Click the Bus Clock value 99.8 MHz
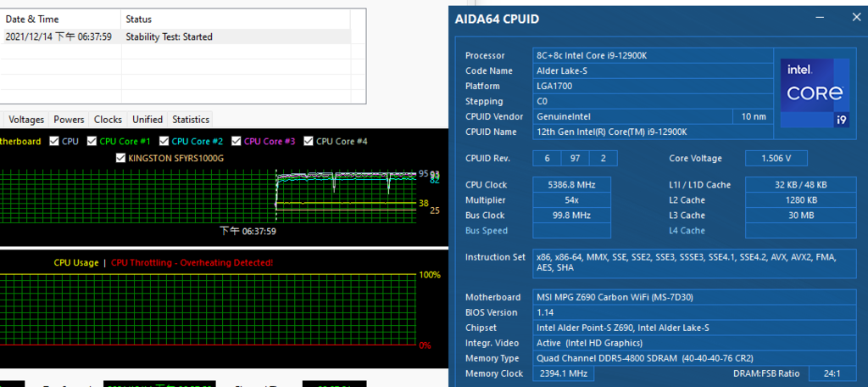The image size is (868, 387). coord(572,215)
